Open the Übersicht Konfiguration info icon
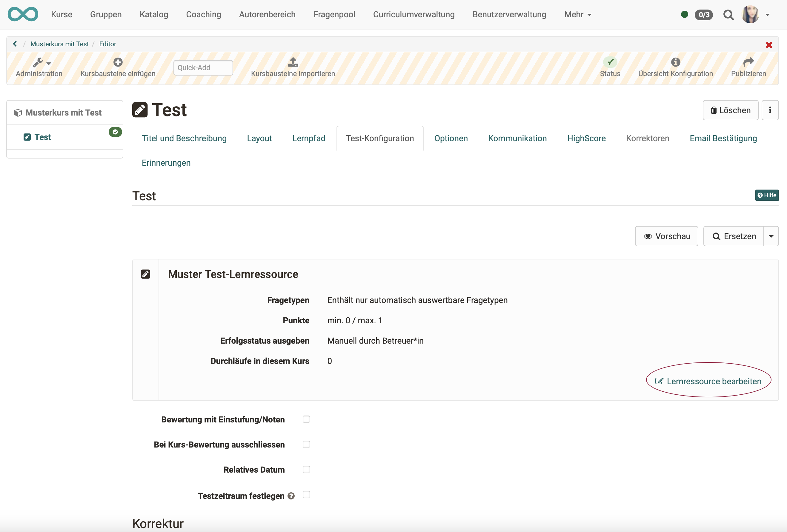The image size is (787, 532). click(x=675, y=62)
